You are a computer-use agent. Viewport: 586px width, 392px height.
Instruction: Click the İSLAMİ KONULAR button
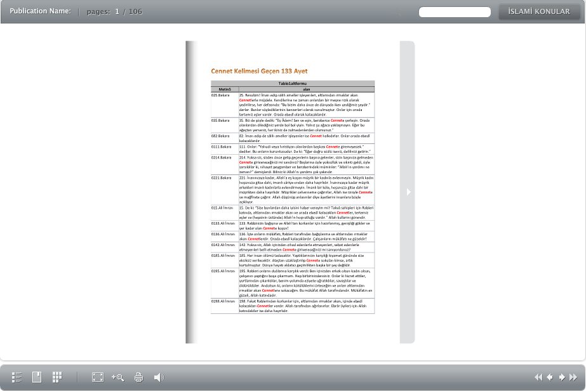click(538, 11)
